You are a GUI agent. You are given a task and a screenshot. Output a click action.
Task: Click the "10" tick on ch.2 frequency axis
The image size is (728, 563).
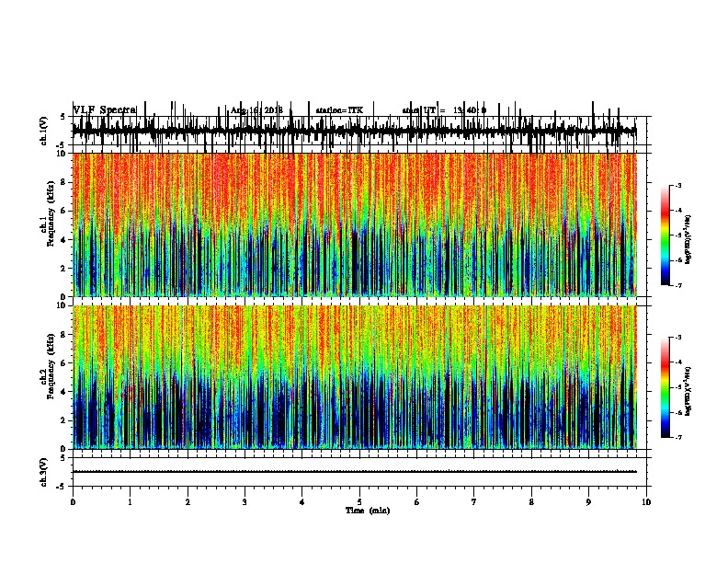(x=63, y=305)
